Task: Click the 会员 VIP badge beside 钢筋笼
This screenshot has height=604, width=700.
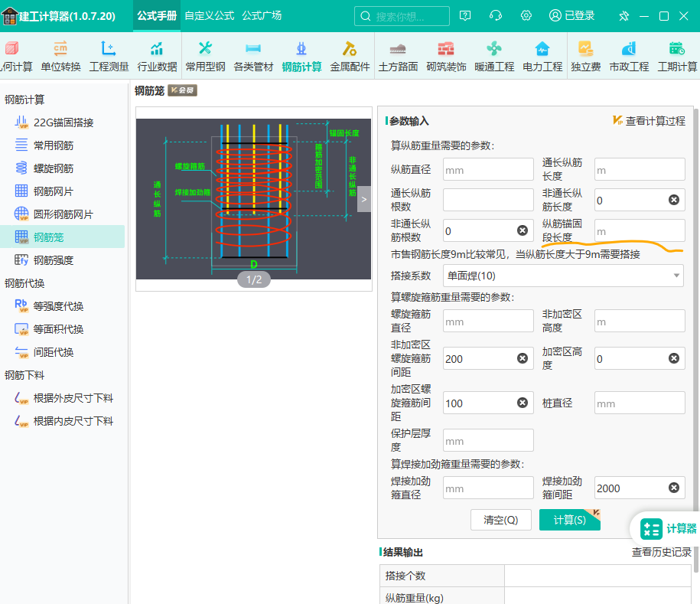Action: click(183, 90)
